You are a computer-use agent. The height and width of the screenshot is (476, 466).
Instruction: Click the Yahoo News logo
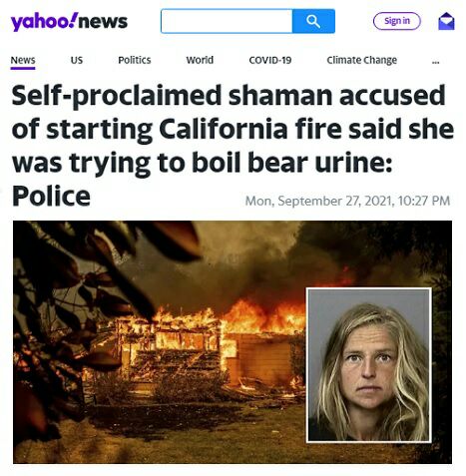coord(69,22)
